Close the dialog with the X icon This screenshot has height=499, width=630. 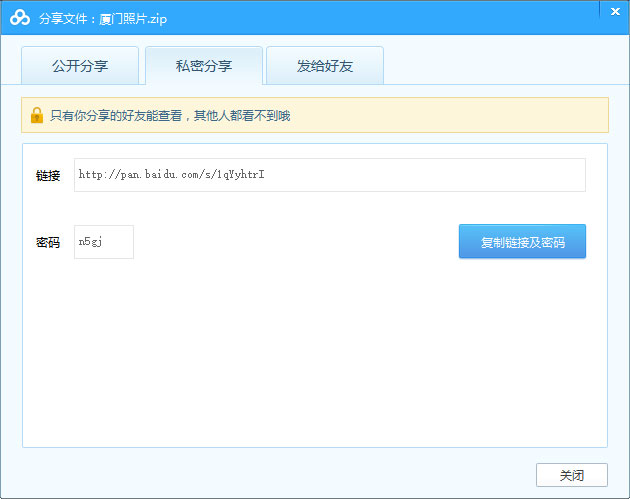[x=615, y=12]
